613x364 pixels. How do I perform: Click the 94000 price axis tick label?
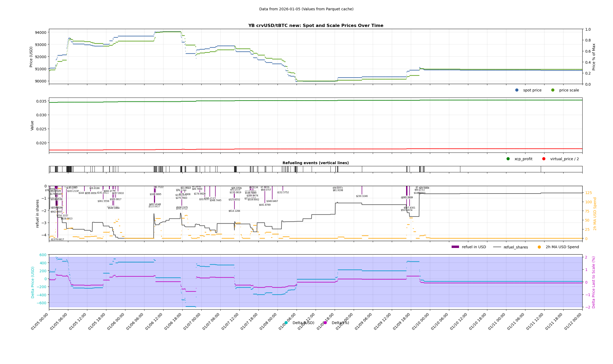(40, 33)
